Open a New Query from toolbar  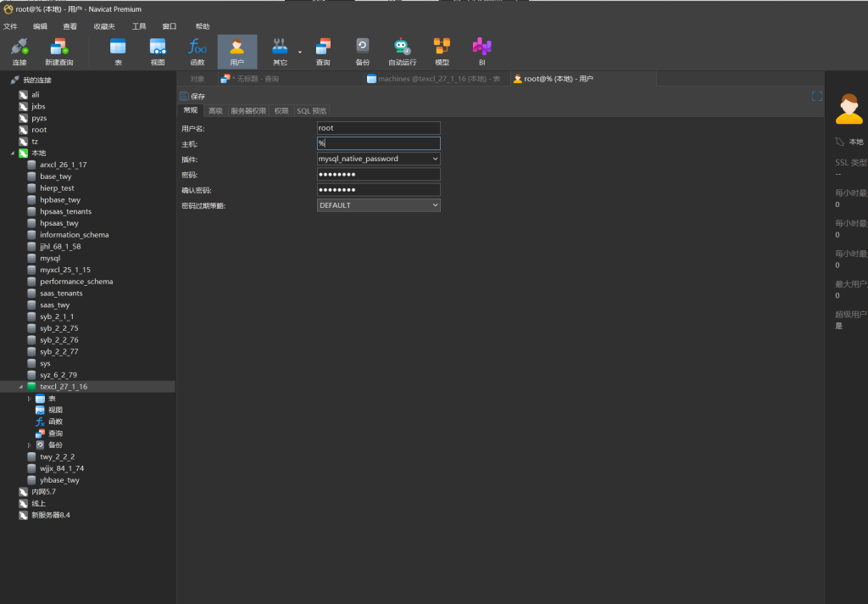click(x=58, y=52)
